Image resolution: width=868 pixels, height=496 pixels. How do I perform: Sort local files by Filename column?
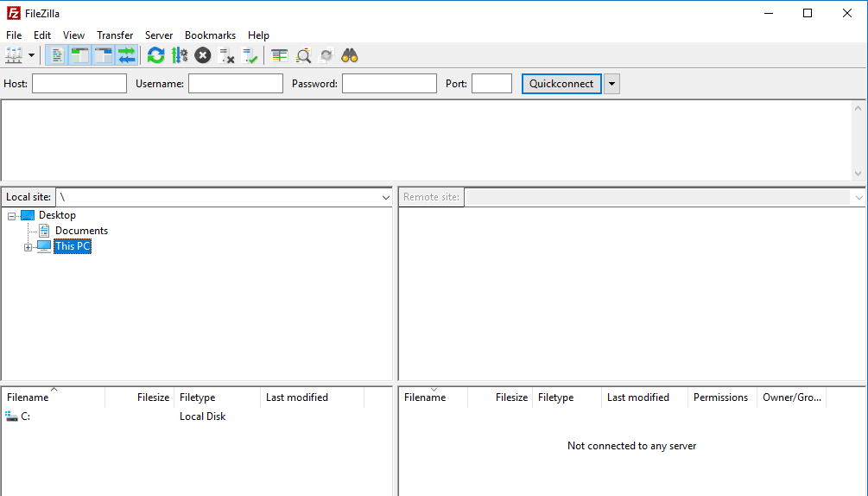[x=54, y=397]
